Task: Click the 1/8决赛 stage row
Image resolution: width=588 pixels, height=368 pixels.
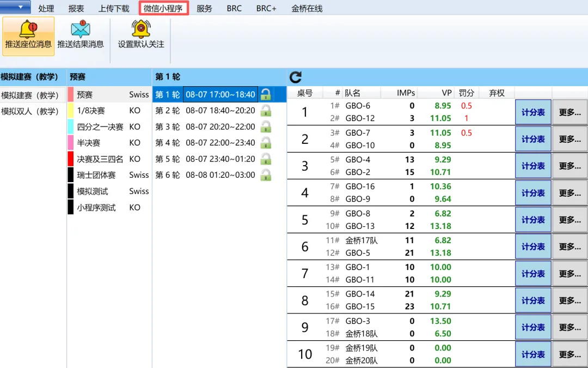Action: 109,110
